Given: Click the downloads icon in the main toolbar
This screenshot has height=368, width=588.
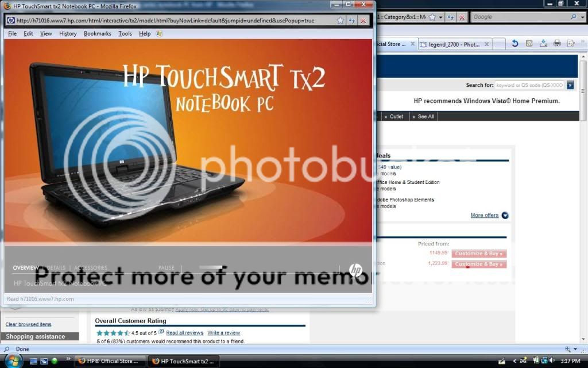Looking at the screenshot, I should click(x=543, y=44).
